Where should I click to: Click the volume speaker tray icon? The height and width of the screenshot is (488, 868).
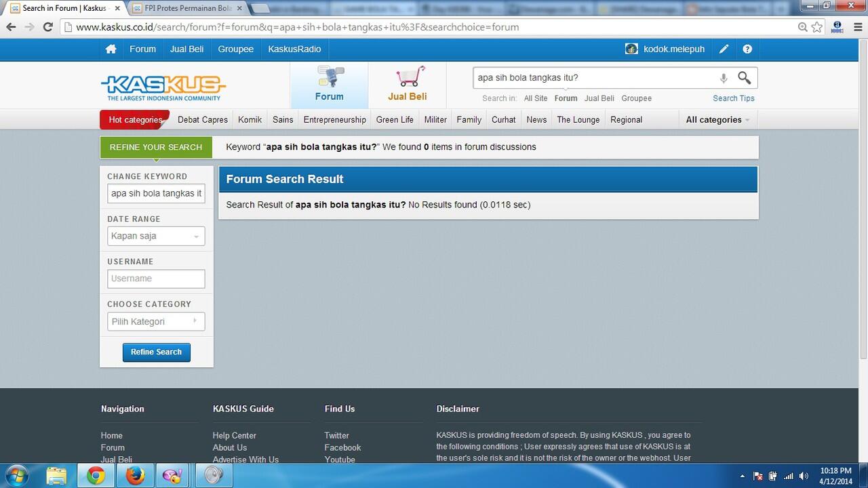(804, 476)
